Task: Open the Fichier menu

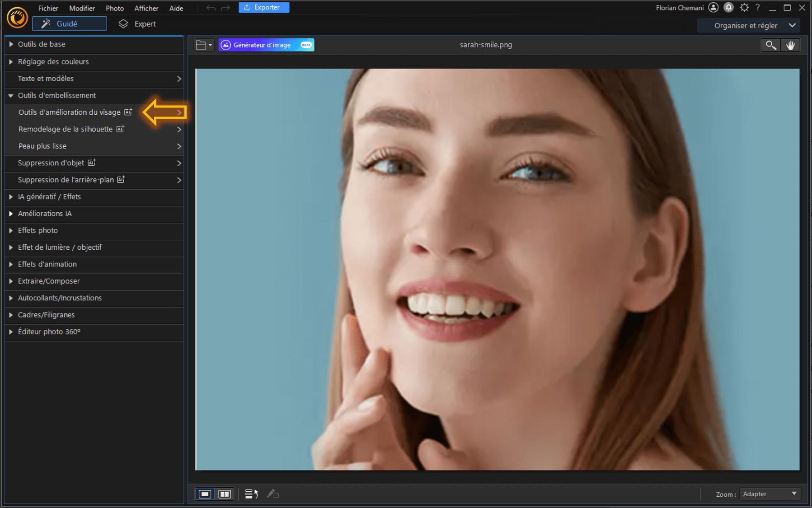Action: click(x=48, y=8)
